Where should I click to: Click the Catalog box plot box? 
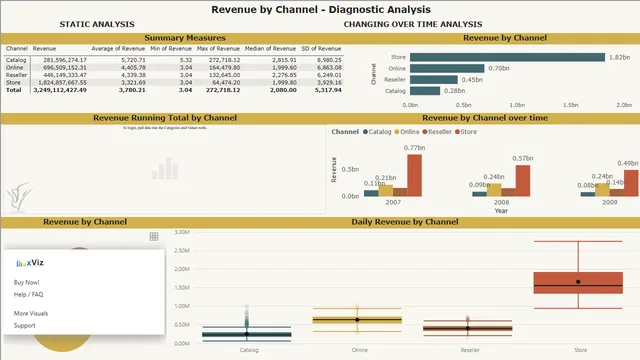click(247, 334)
